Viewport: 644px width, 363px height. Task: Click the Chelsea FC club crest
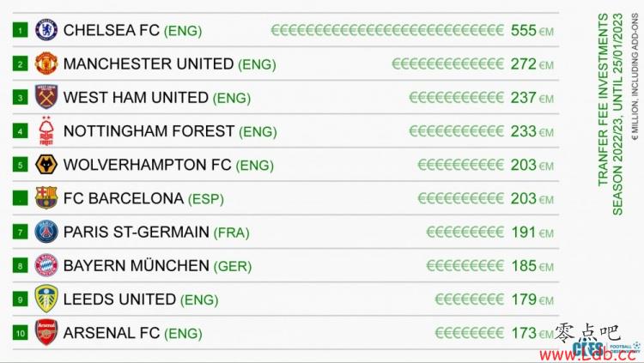(46, 30)
